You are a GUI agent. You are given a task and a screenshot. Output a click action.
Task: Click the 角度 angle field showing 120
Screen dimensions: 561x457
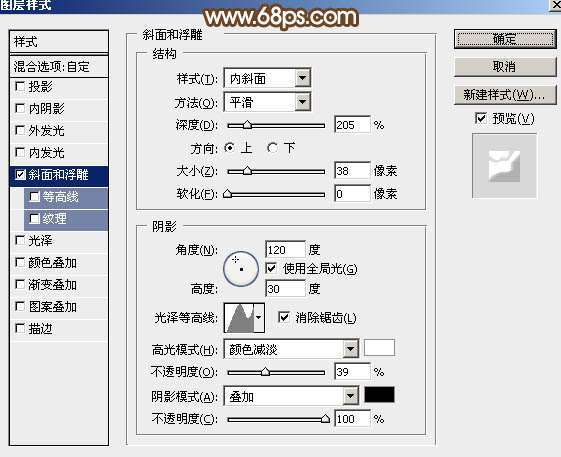pos(285,249)
